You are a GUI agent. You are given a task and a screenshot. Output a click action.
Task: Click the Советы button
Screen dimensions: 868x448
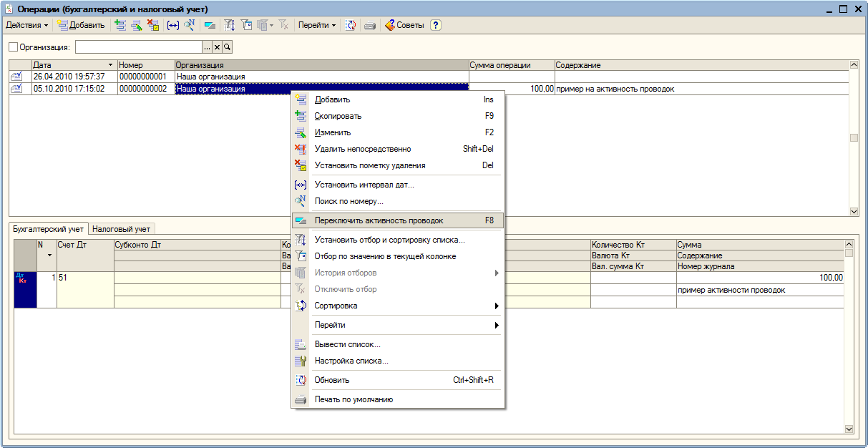(x=404, y=25)
